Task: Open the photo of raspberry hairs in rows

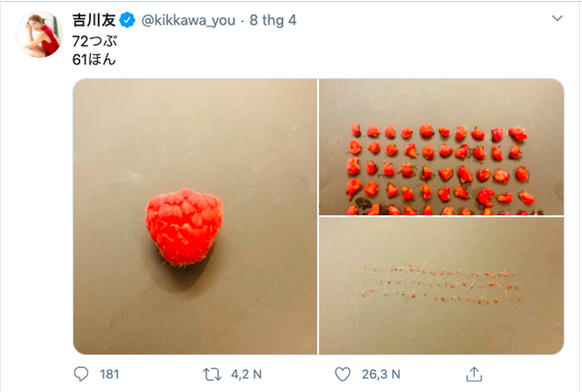Action: pyautogui.click(x=441, y=285)
